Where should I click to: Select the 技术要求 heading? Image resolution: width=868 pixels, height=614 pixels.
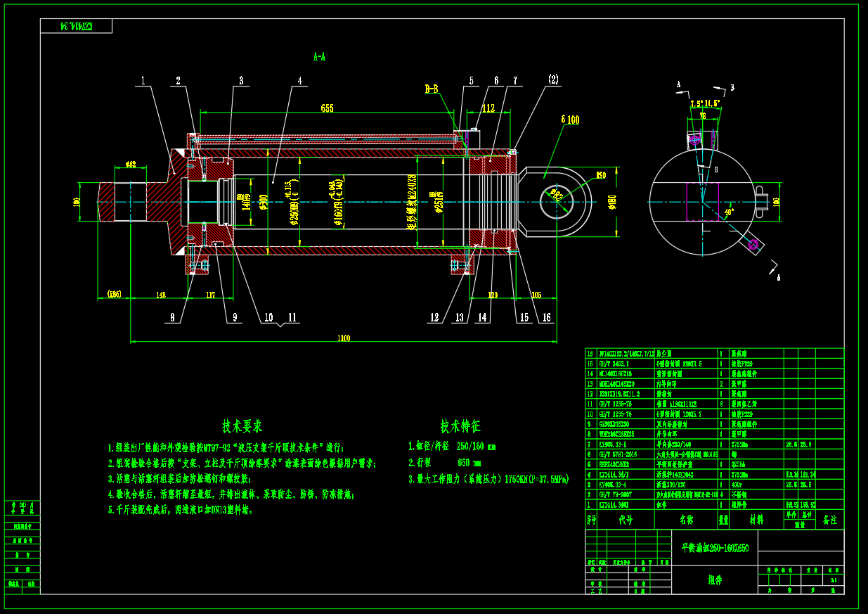point(242,426)
